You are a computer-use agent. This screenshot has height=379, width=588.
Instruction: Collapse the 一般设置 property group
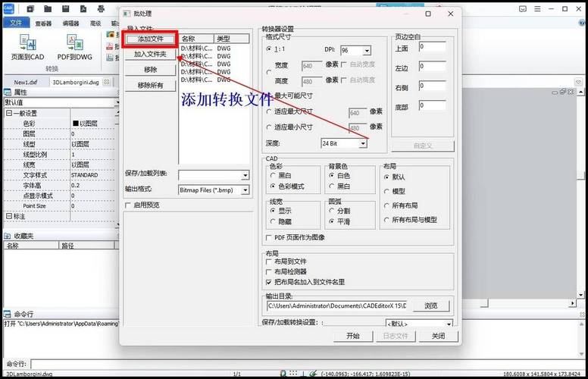click(9, 113)
